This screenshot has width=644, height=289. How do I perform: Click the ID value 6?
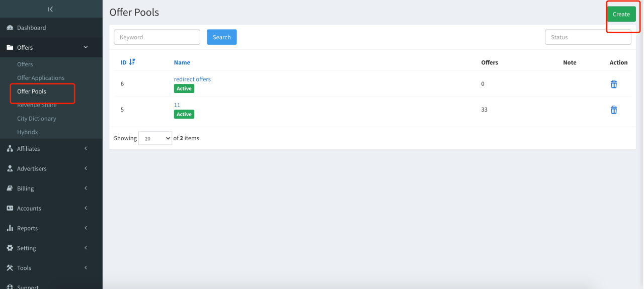tap(122, 84)
